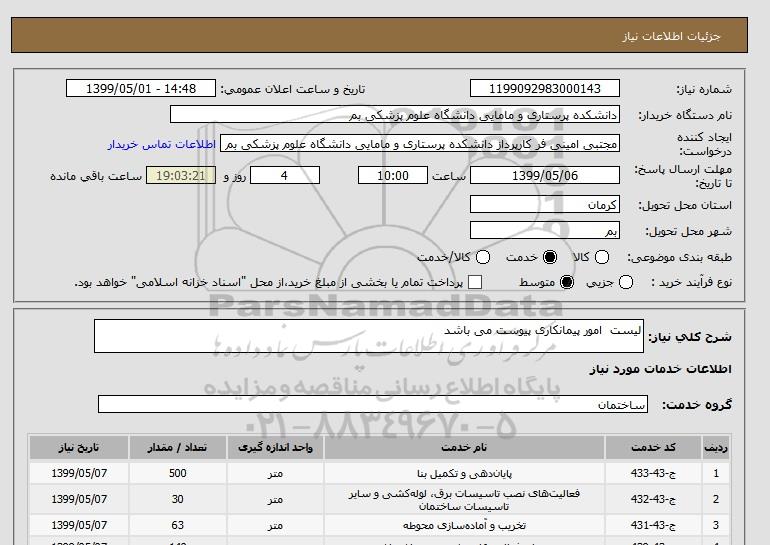Viewport: 770px width, 545px height.
Task: Click the گروه خدمت field ساختمان
Action: 373,405
